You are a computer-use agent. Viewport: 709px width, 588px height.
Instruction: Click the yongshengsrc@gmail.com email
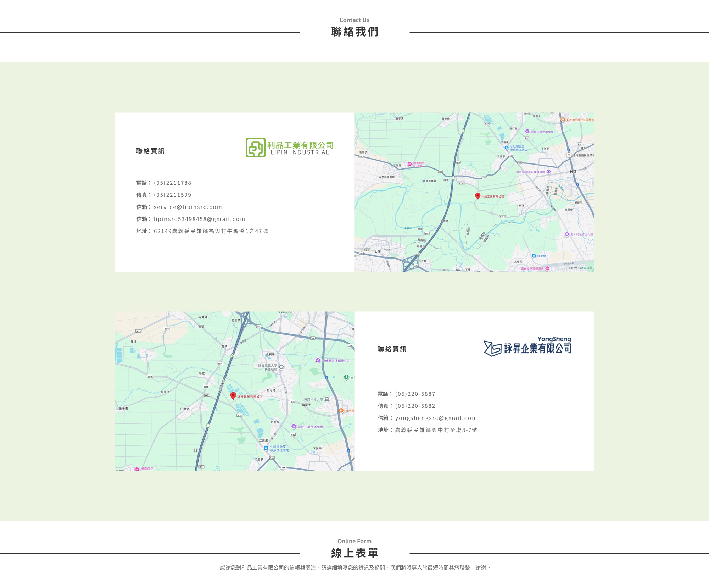point(436,418)
